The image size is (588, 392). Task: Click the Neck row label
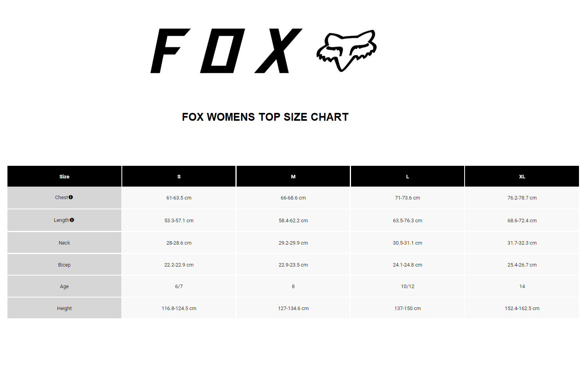pyautogui.click(x=64, y=243)
